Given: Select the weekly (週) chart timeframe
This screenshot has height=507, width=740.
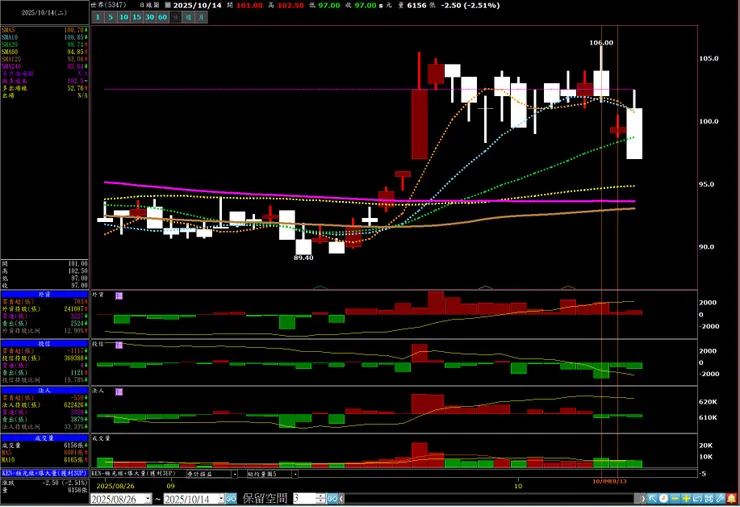Looking at the screenshot, I should coord(188,17).
